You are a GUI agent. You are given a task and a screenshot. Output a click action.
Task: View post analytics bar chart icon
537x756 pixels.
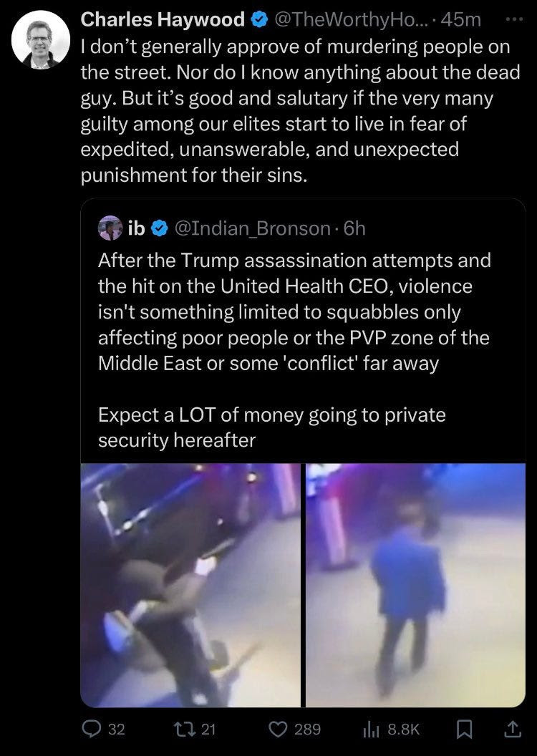click(369, 730)
